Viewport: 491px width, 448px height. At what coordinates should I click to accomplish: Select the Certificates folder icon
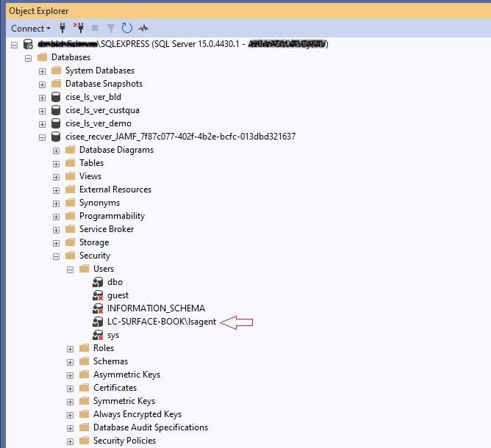84,388
